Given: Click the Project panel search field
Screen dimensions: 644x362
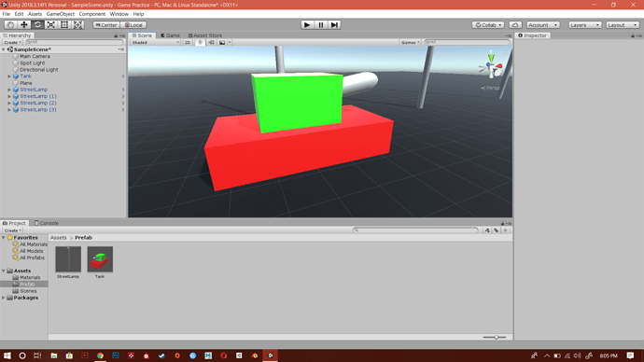Looking at the screenshot, I should click(415, 230).
